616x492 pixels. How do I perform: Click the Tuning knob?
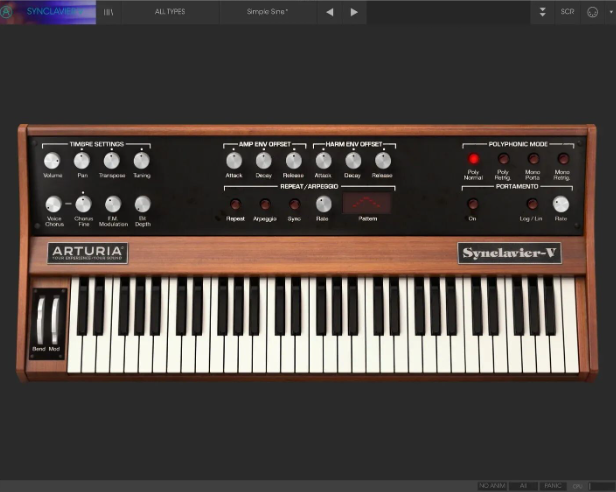[x=141, y=161]
